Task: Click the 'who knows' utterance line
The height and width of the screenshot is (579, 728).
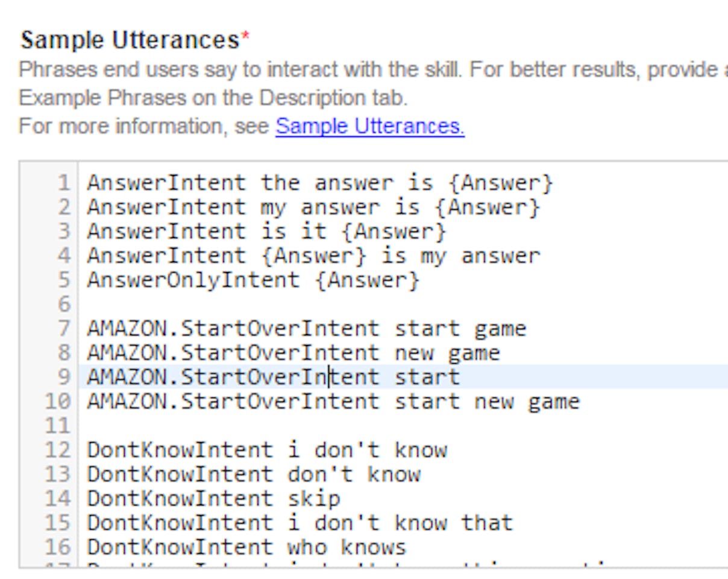Action: coord(246,547)
